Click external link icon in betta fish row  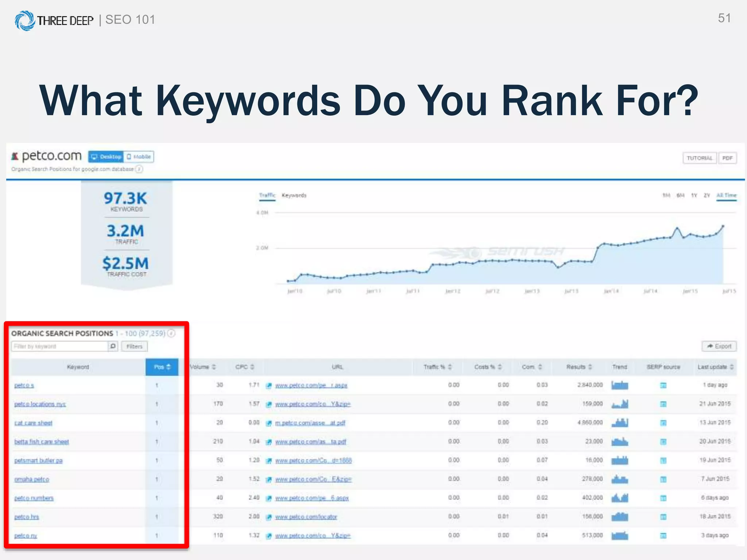coord(269,442)
